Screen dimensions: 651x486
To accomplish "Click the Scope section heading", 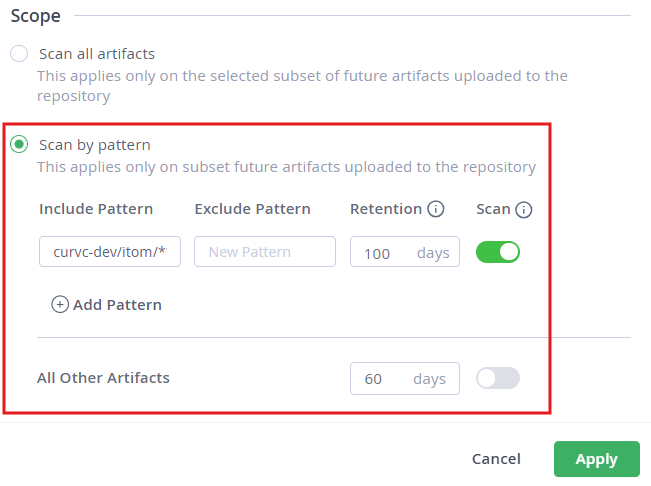I will 35,16.
